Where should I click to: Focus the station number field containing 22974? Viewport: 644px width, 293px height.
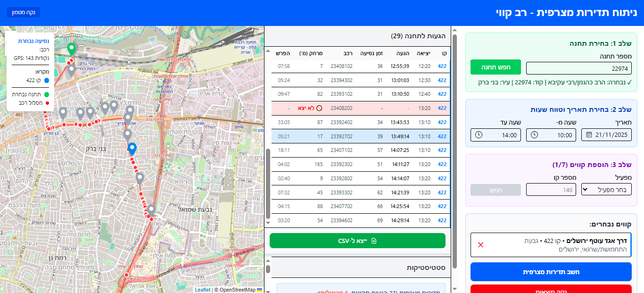tap(578, 68)
